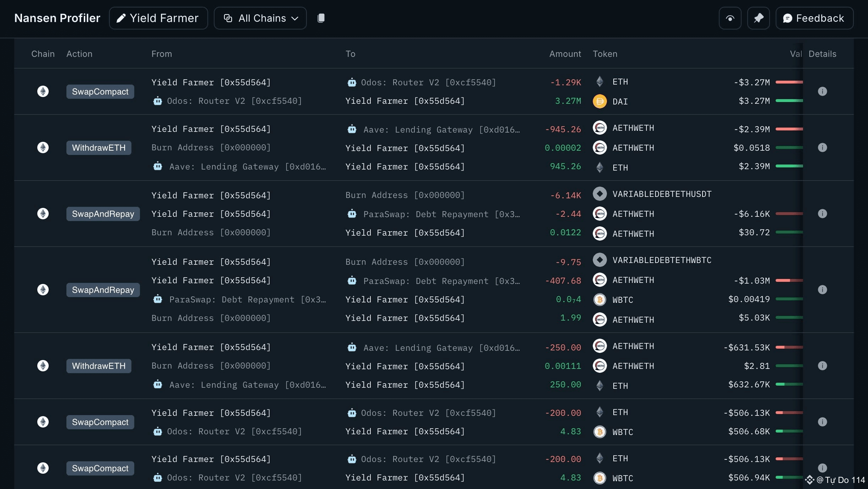The width and height of the screenshot is (868, 489).
Task: Pin the profile with the pin icon
Action: (758, 18)
